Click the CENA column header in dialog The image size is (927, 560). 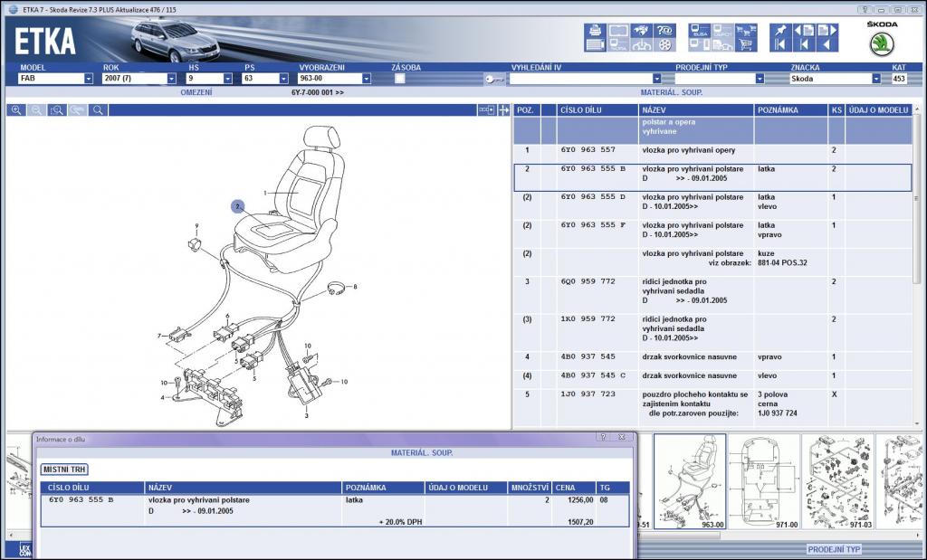(x=573, y=488)
